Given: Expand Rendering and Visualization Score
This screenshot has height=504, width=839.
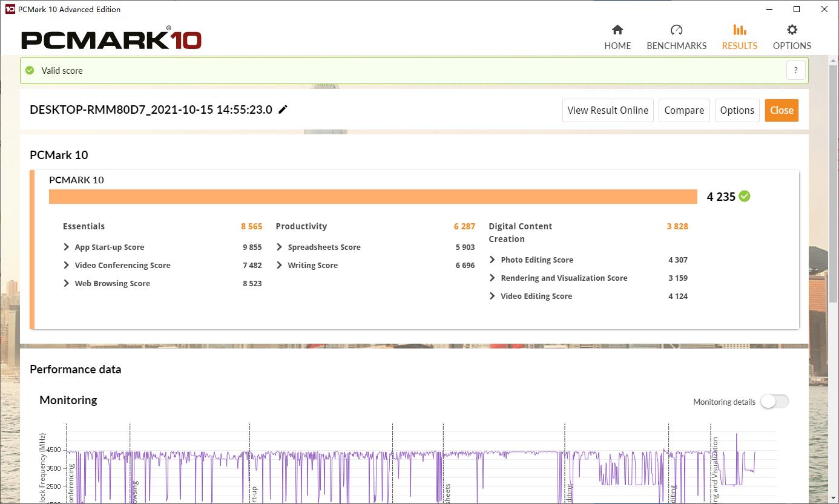Looking at the screenshot, I should tap(493, 278).
